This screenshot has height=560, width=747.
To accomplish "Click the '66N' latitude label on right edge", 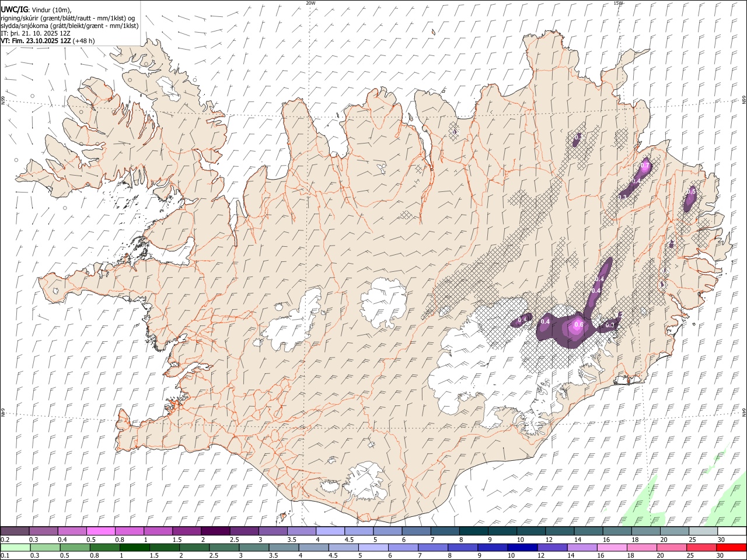I will coord(744,99).
